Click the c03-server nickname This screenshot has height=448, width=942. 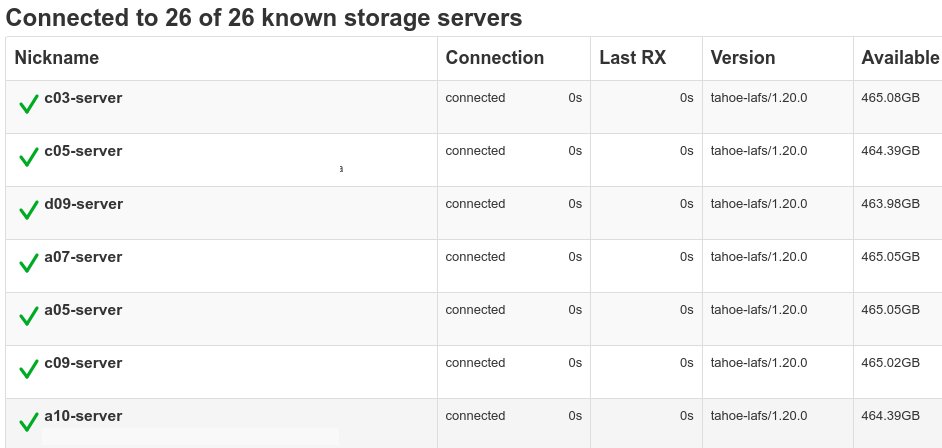[x=83, y=98]
